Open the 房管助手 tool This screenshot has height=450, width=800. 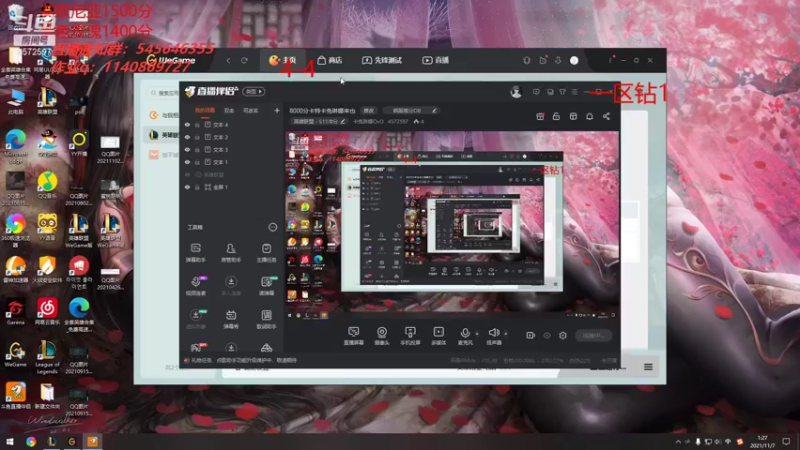click(x=231, y=253)
